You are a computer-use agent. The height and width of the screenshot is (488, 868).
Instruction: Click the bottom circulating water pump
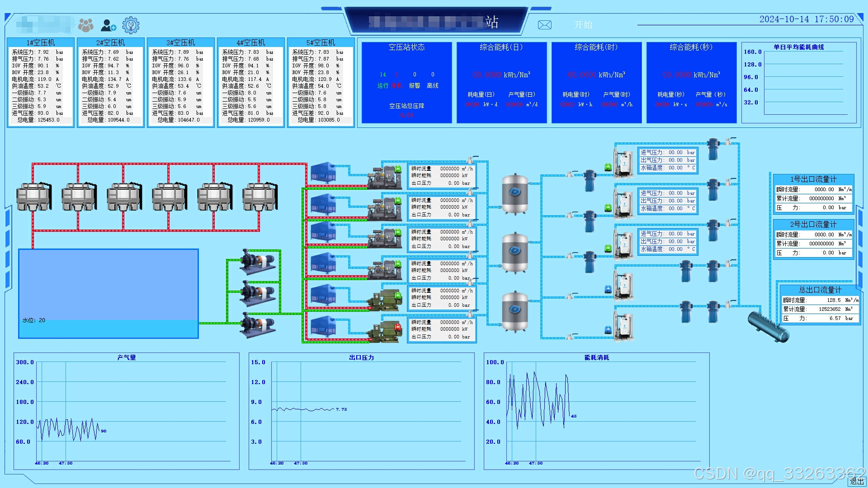pos(257,325)
